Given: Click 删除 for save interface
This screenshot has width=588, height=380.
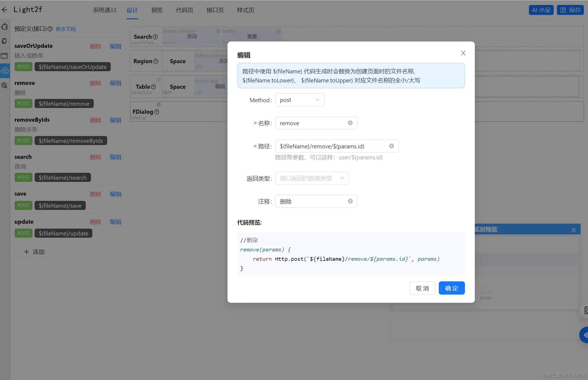Looking at the screenshot, I should coord(95,194).
